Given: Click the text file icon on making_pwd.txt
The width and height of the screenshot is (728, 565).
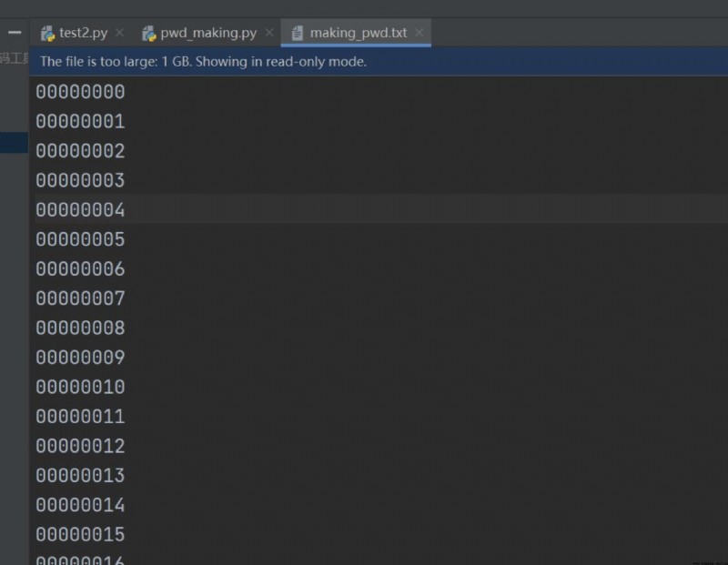Looking at the screenshot, I should pyautogui.click(x=298, y=33).
